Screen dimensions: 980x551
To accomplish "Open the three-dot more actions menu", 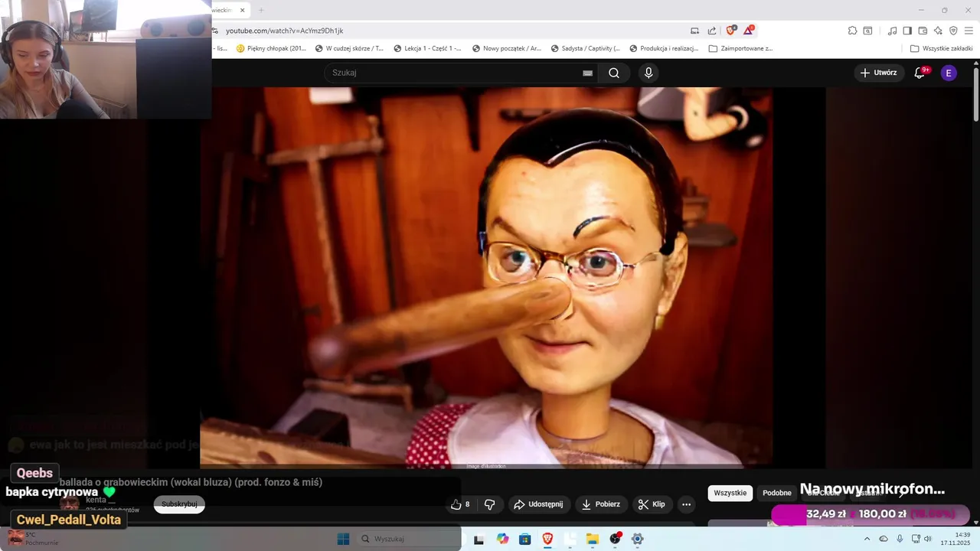I will point(686,504).
